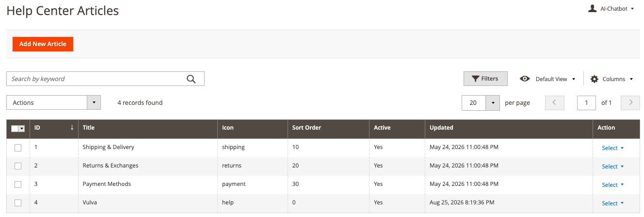The height and width of the screenshot is (217, 644).
Task: Open the per page count dropdown arrow
Action: click(493, 102)
